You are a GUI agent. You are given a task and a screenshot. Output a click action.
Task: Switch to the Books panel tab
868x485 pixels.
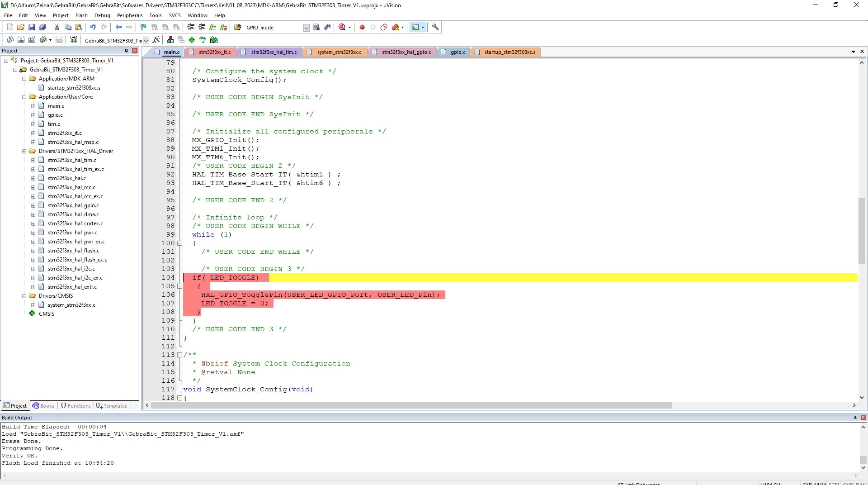tap(43, 405)
